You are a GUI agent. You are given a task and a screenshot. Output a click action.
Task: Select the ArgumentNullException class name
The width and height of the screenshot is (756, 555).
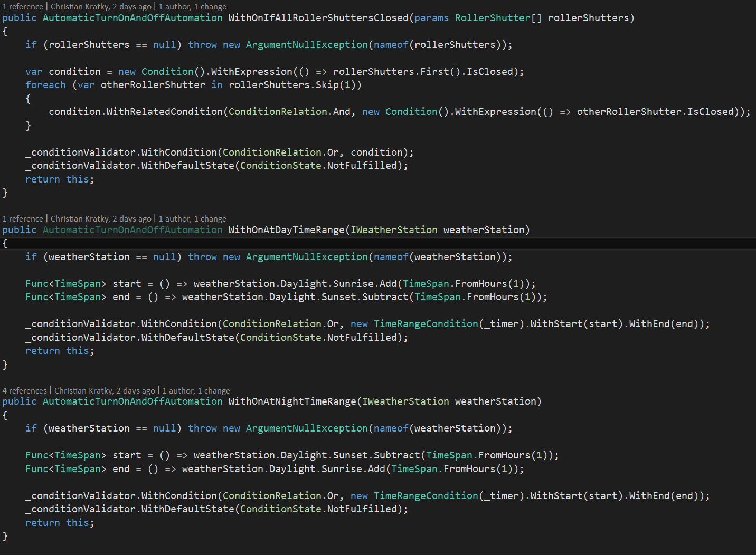[x=306, y=44]
